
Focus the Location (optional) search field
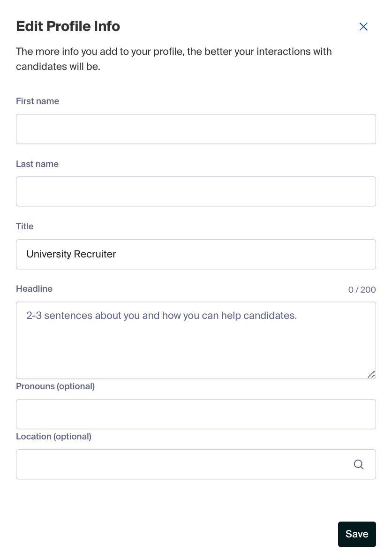[196, 465]
